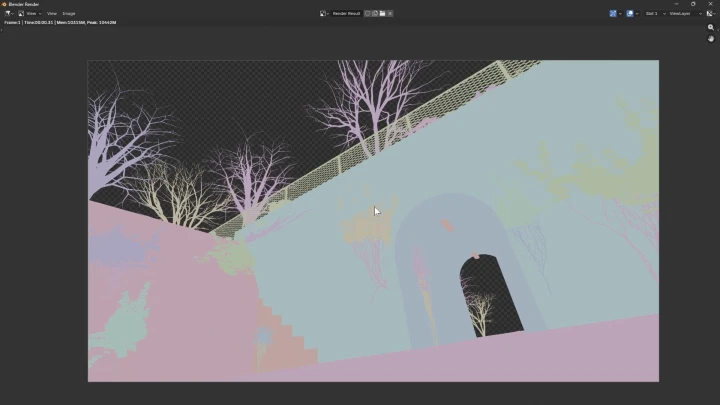Expand the gizmo options dropdown arrow

click(620, 14)
